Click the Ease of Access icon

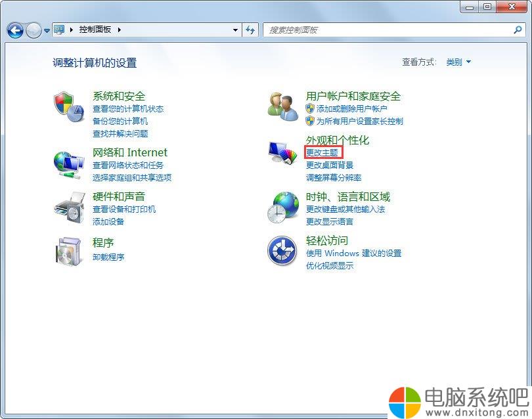point(282,251)
